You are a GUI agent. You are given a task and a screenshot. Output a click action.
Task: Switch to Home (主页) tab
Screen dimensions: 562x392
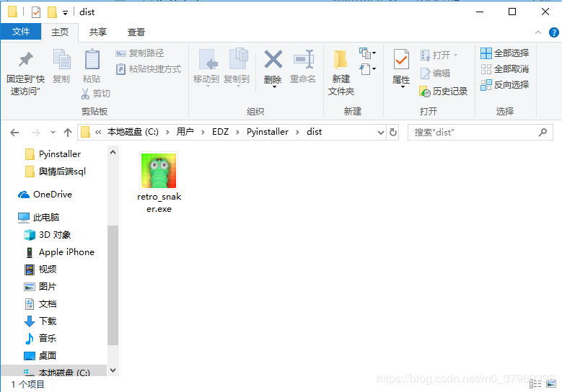pos(60,32)
